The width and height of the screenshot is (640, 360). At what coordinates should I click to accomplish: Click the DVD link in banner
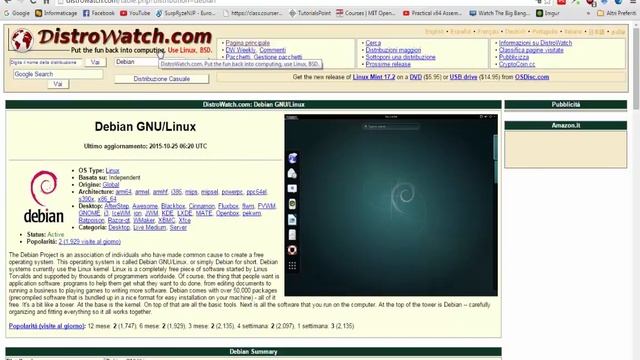[x=416, y=77]
